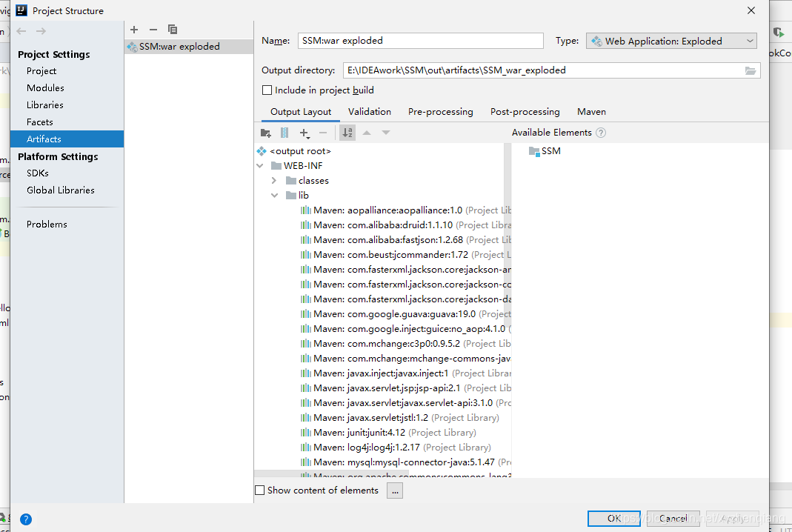
Task: Click the ellipsis button beside Show content
Action: point(395,491)
